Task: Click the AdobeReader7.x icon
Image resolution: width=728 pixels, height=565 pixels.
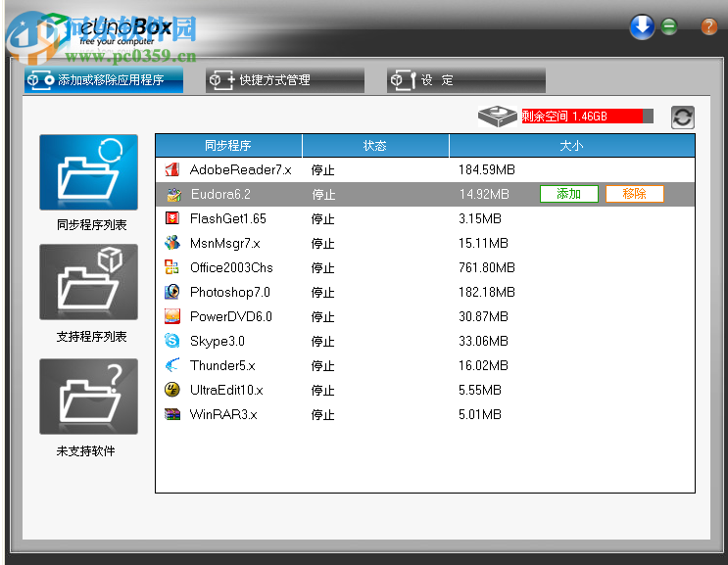Action: pyautogui.click(x=172, y=169)
